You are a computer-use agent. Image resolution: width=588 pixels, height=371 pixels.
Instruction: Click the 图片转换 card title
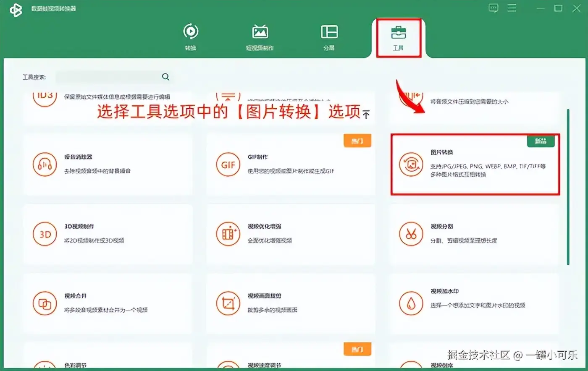[x=441, y=152]
